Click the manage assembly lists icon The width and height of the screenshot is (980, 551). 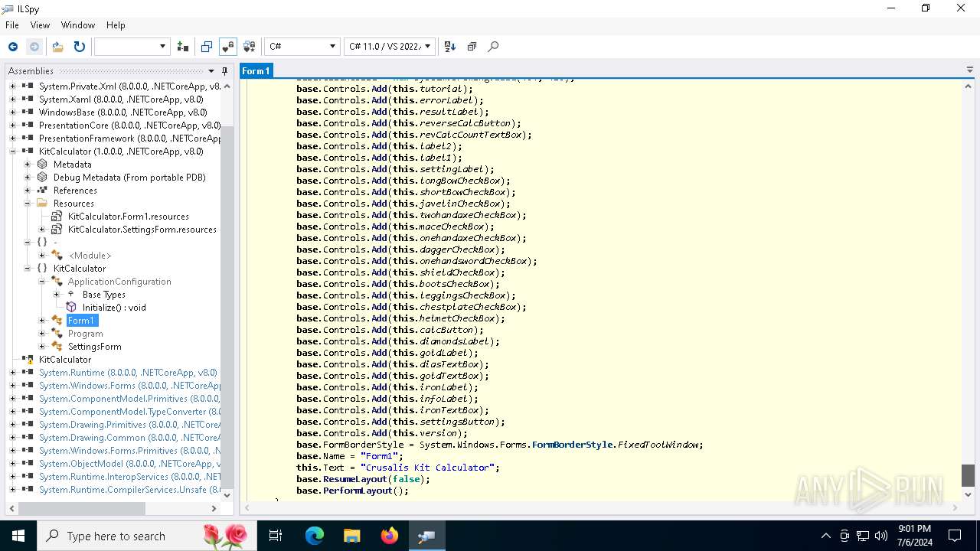(182, 47)
